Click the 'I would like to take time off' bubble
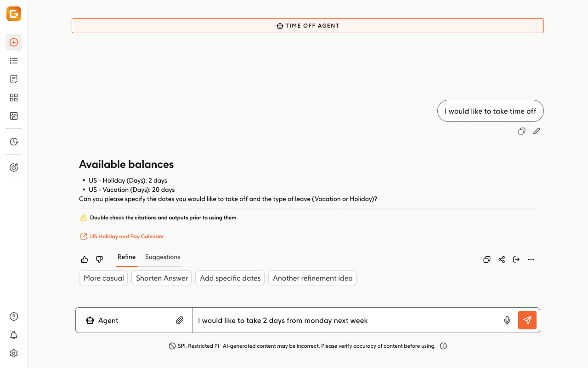 click(491, 111)
